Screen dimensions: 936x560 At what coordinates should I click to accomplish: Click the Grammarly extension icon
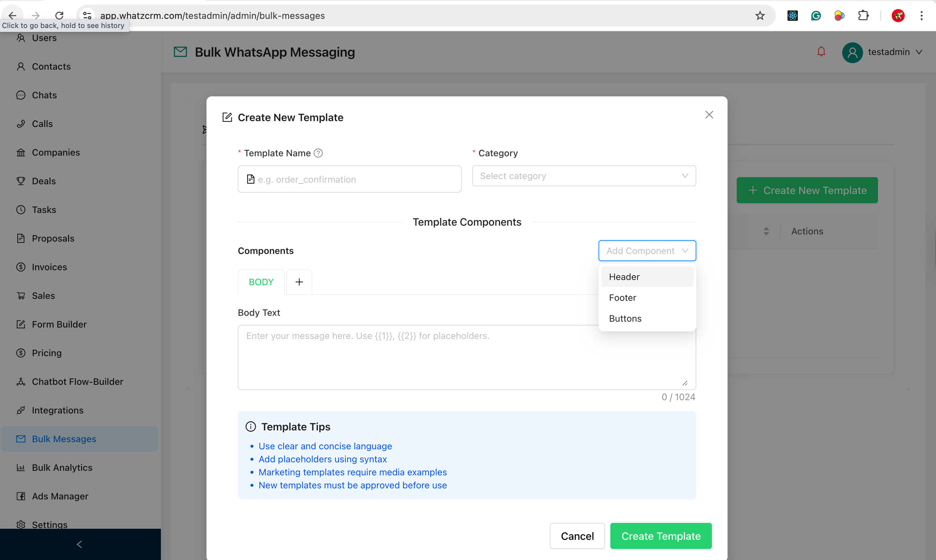pyautogui.click(x=815, y=16)
